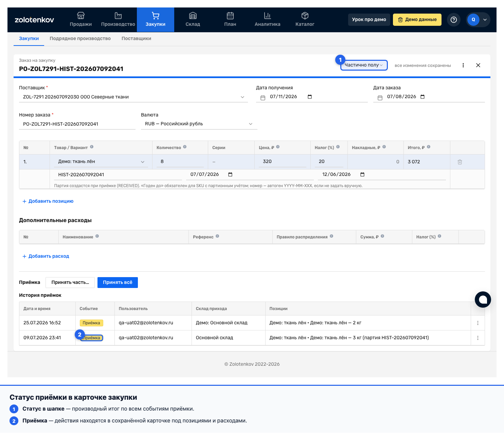Open the Валюта currency dropdown
The width and height of the screenshot is (504, 433).
199,124
